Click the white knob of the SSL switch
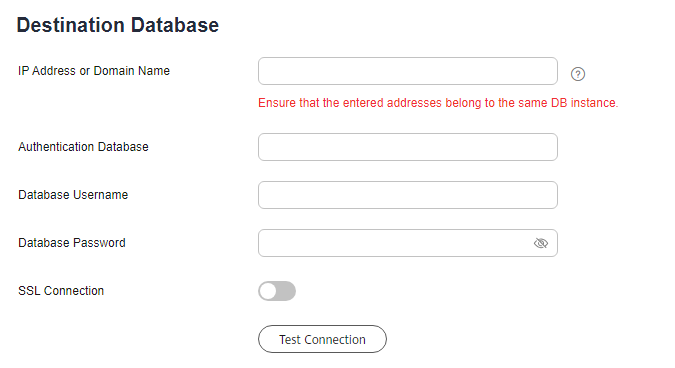Viewport: 675px width, 368px height. coord(268,291)
